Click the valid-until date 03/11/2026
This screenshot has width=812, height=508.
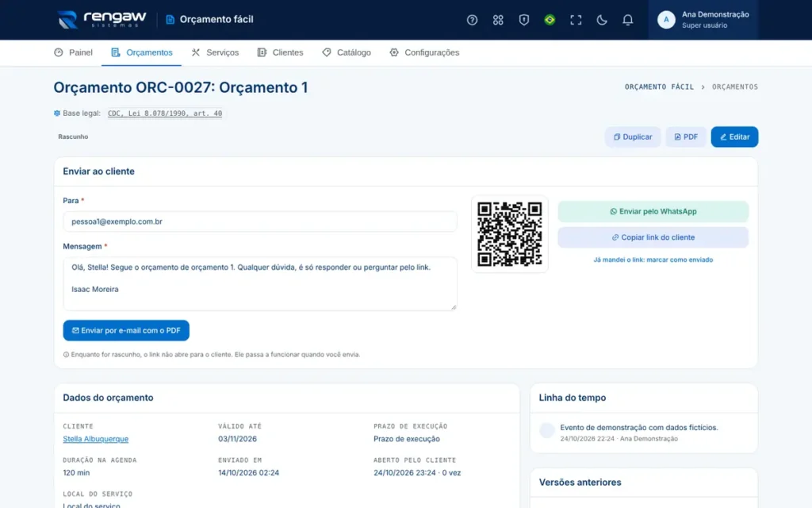point(237,438)
